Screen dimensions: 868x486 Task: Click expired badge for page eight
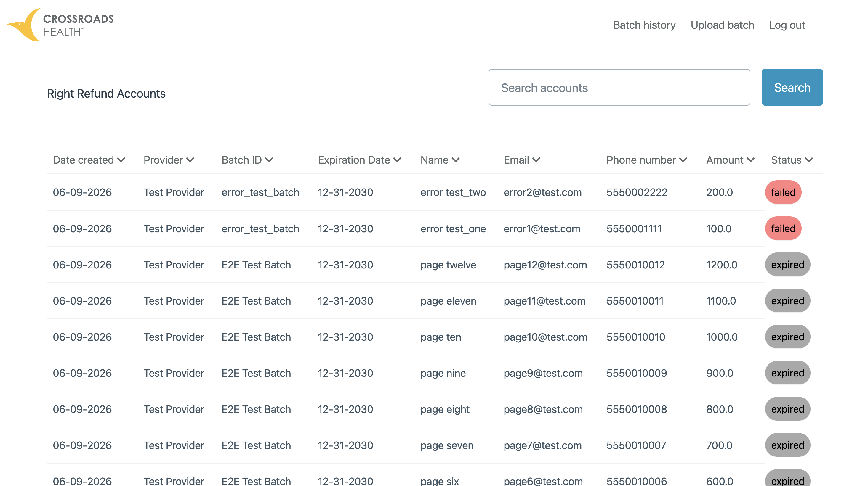pos(787,409)
